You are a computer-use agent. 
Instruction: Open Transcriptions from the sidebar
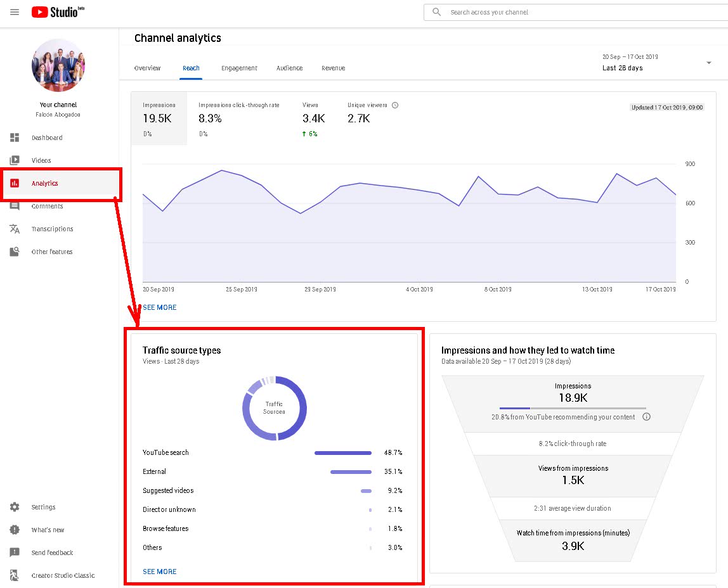(15, 229)
